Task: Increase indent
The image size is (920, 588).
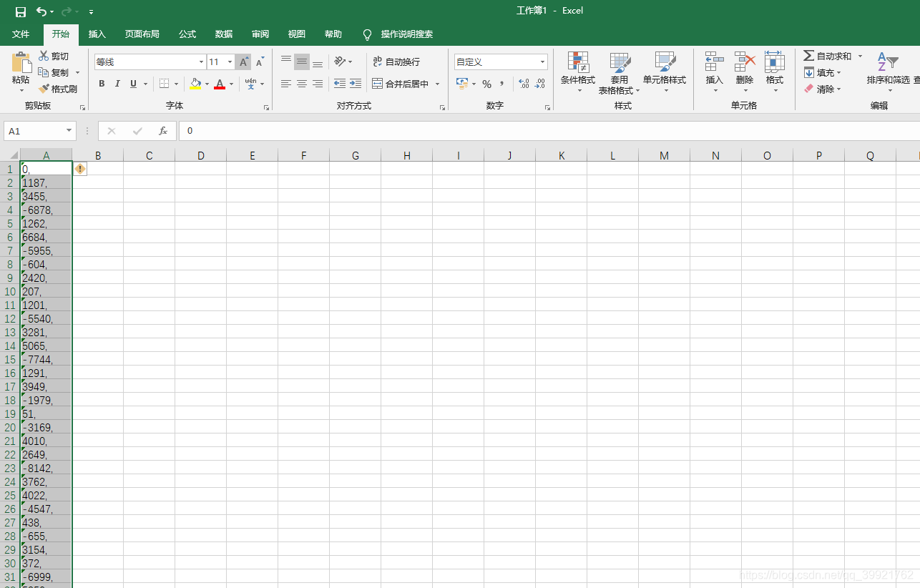Action: click(356, 84)
